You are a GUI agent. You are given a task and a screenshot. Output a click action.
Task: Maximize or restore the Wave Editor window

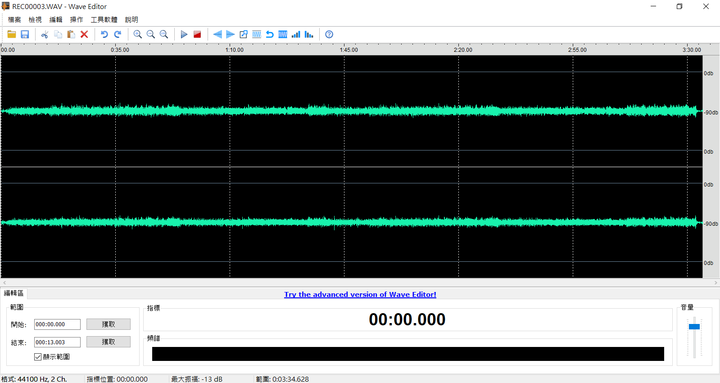tap(680, 6)
